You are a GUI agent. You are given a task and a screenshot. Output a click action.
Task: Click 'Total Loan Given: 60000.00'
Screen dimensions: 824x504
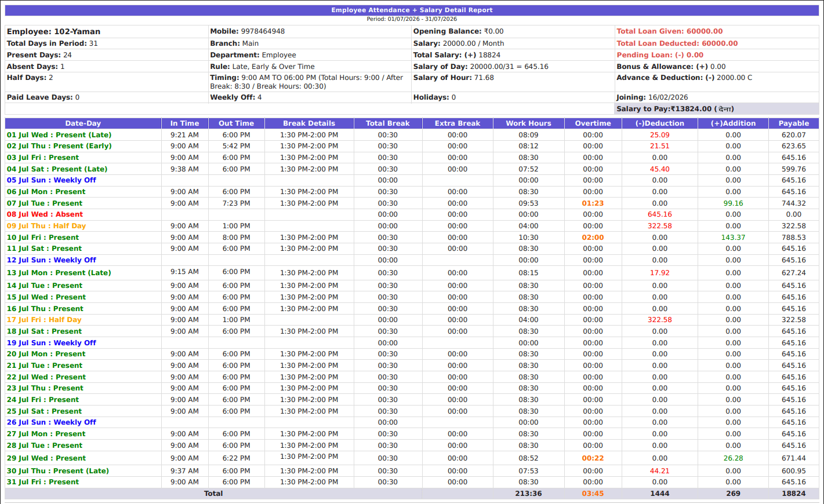(669, 31)
